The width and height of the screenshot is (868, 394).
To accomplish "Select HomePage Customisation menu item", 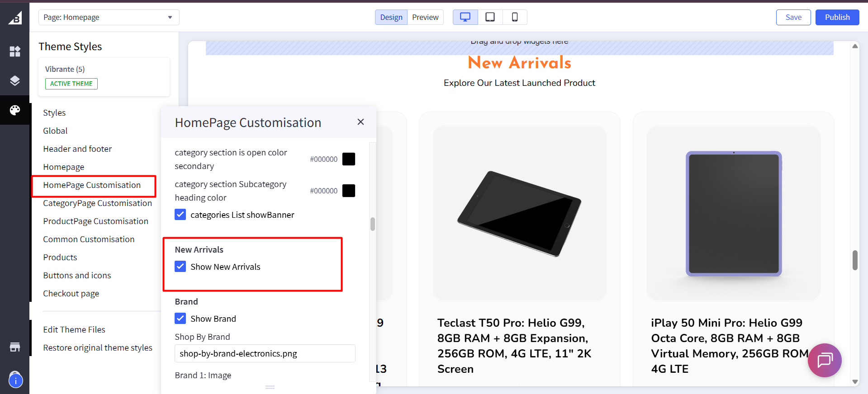I will click(x=92, y=185).
